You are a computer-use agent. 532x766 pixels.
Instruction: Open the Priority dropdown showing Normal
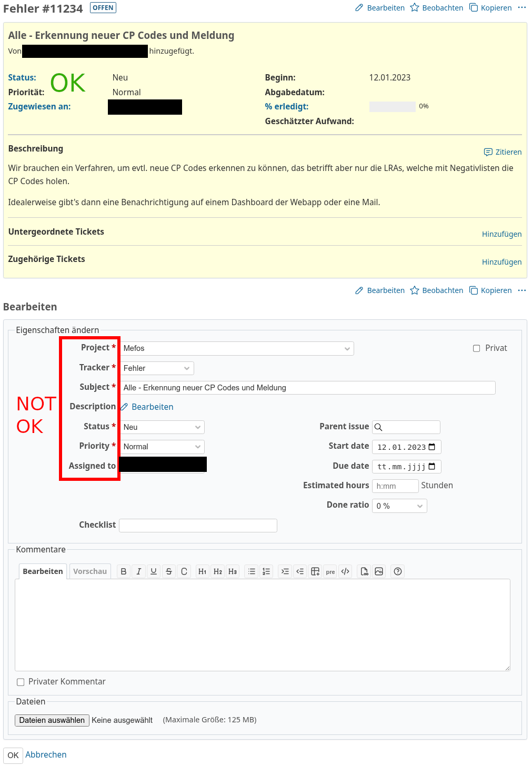pyautogui.click(x=162, y=447)
